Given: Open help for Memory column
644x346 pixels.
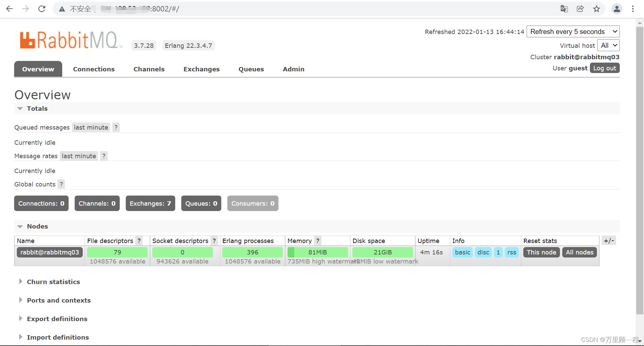Looking at the screenshot, I should point(317,241).
